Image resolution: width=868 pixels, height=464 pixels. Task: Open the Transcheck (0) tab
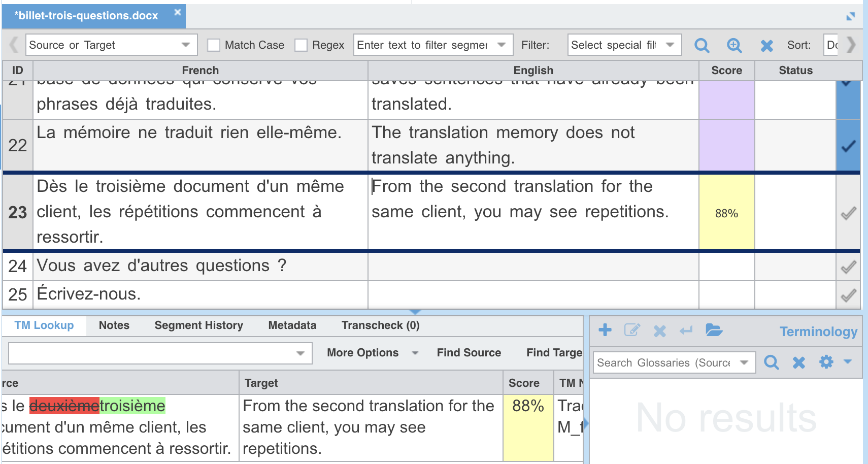pos(380,325)
